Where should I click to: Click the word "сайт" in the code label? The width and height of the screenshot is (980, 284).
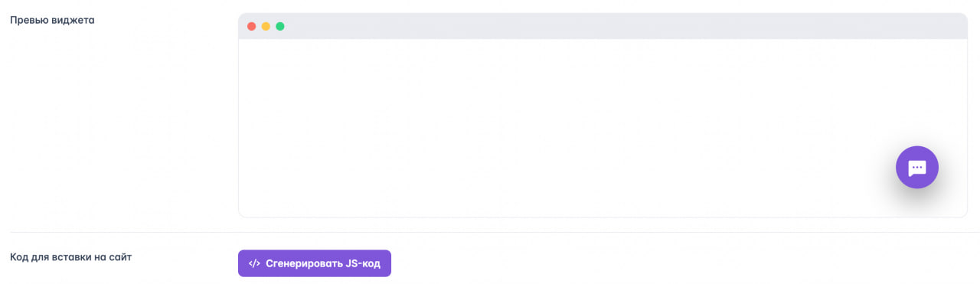tap(119, 257)
